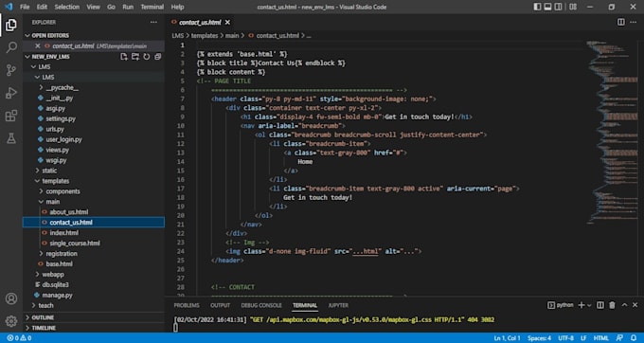Open notifications bell in status bar
This screenshot has width=644, height=343.
[634, 338]
